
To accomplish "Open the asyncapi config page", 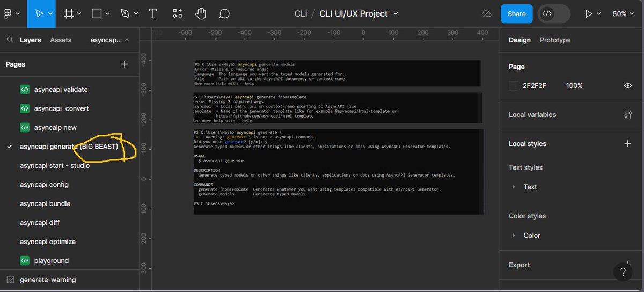I will (x=44, y=185).
